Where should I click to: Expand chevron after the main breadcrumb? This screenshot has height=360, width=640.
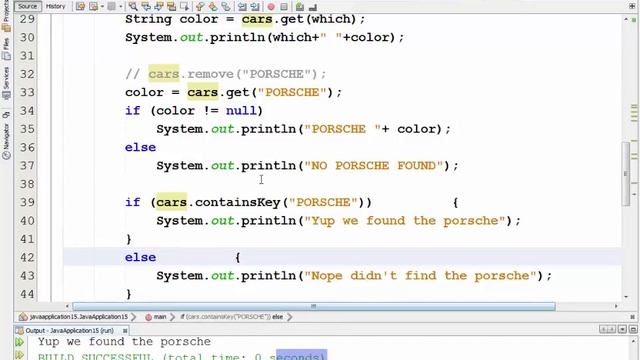172,317
